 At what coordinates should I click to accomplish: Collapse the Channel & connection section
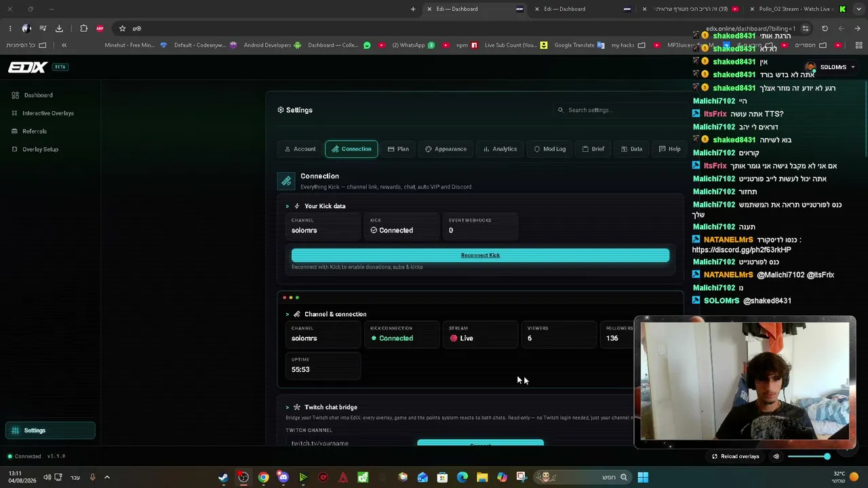287,314
